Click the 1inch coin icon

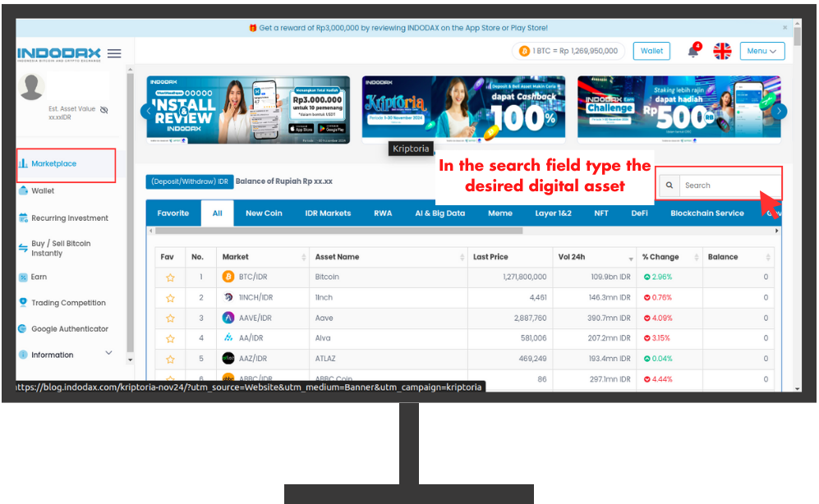click(x=228, y=297)
